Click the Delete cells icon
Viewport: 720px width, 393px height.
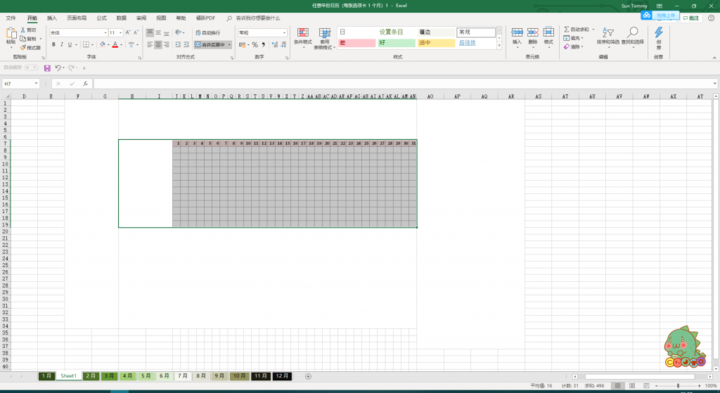point(533,32)
